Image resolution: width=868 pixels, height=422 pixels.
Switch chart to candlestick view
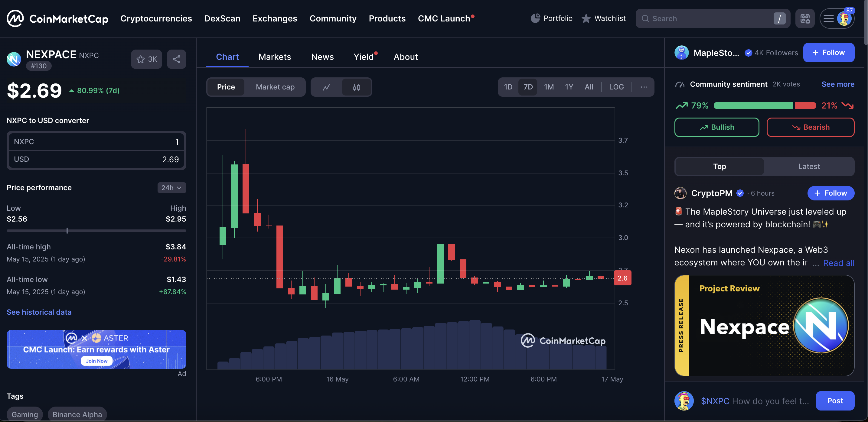pos(357,87)
